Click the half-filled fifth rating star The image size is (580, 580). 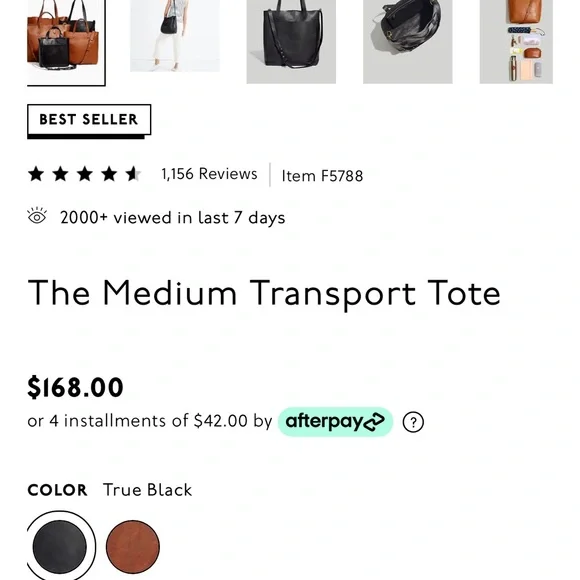tap(133, 174)
